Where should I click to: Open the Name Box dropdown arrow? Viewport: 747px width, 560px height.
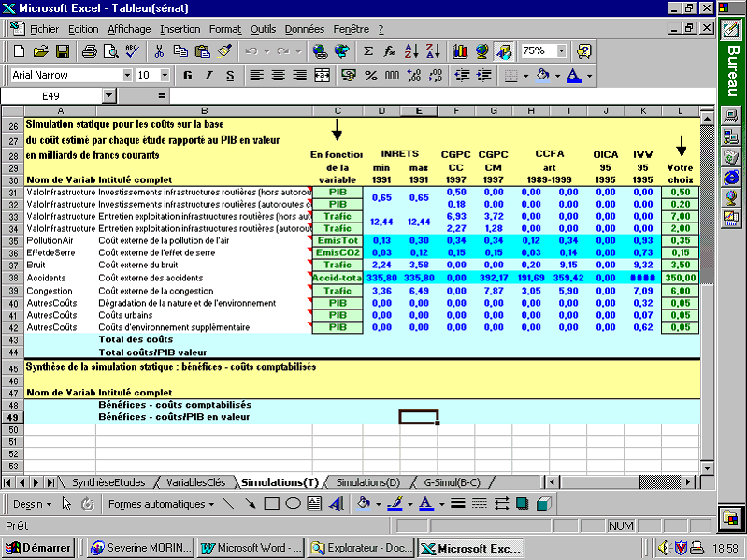click(x=108, y=95)
